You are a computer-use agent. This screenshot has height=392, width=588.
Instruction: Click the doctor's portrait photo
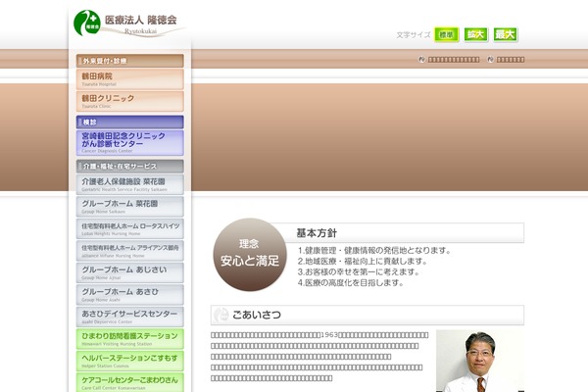pos(480,361)
